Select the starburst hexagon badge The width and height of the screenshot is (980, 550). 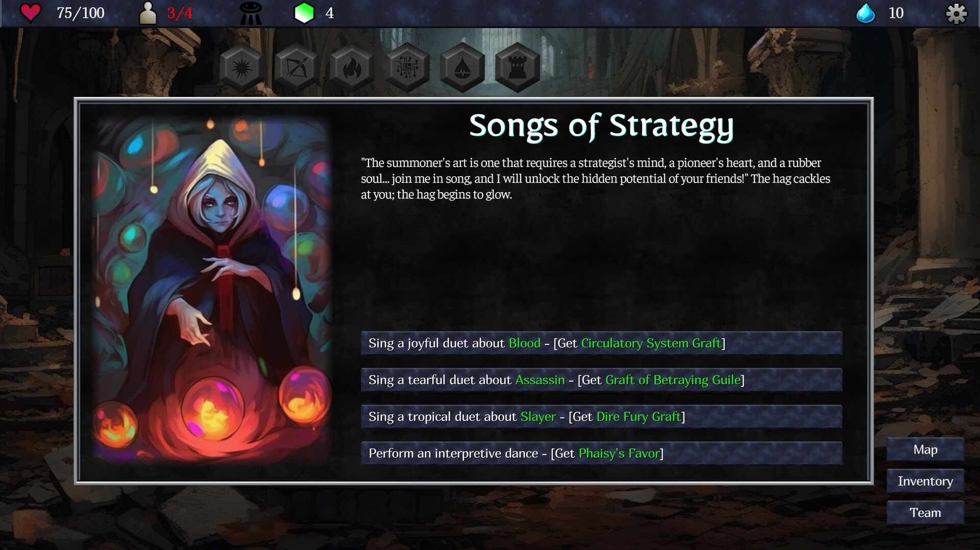pos(241,68)
